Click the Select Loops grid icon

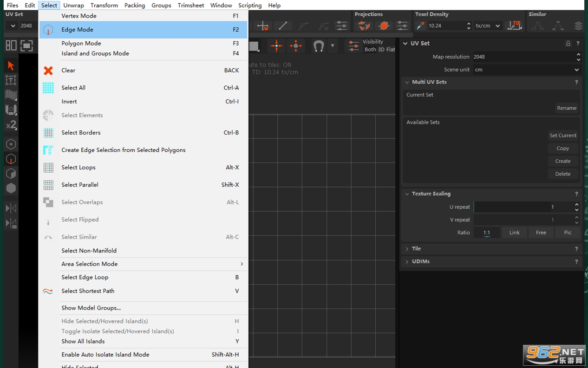pos(48,168)
